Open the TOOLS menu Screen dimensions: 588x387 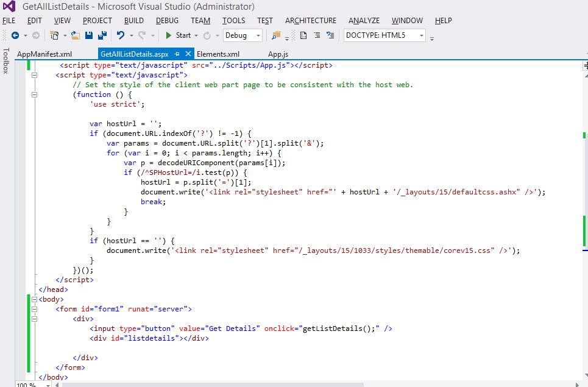point(233,21)
